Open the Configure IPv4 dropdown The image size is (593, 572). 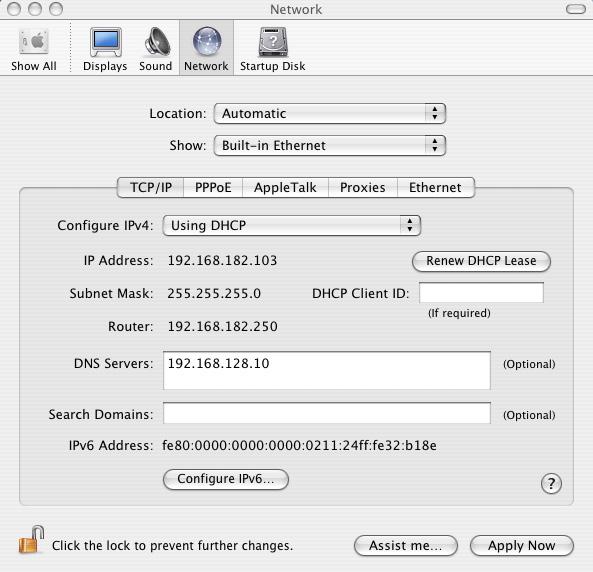tap(292, 225)
